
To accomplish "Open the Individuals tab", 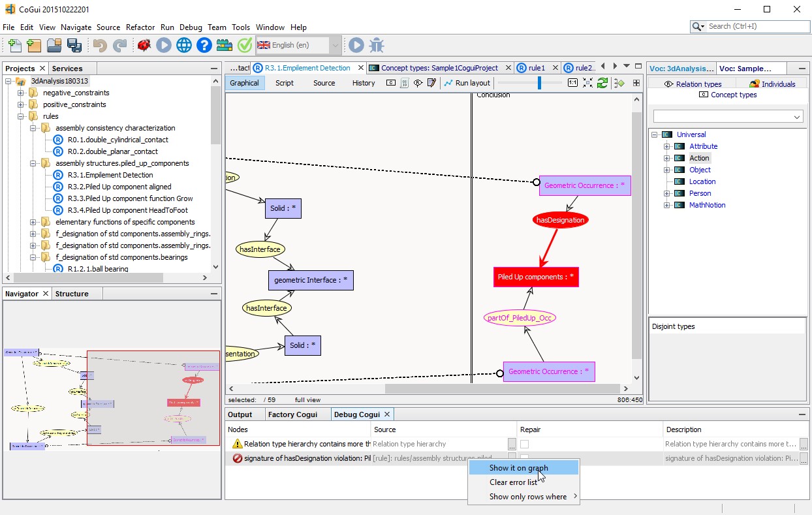I will (x=773, y=84).
